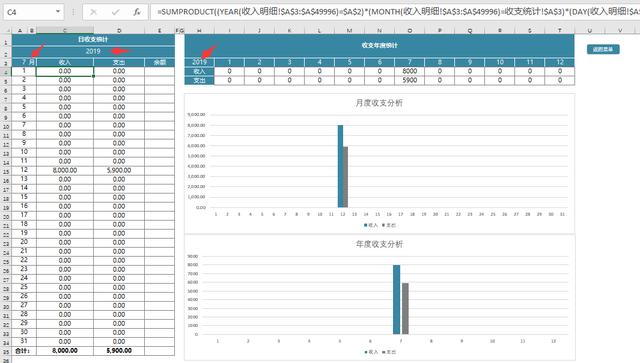The height and width of the screenshot is (363, 640).
Task: Select the column O header
Action: click(x=409, y=30)
